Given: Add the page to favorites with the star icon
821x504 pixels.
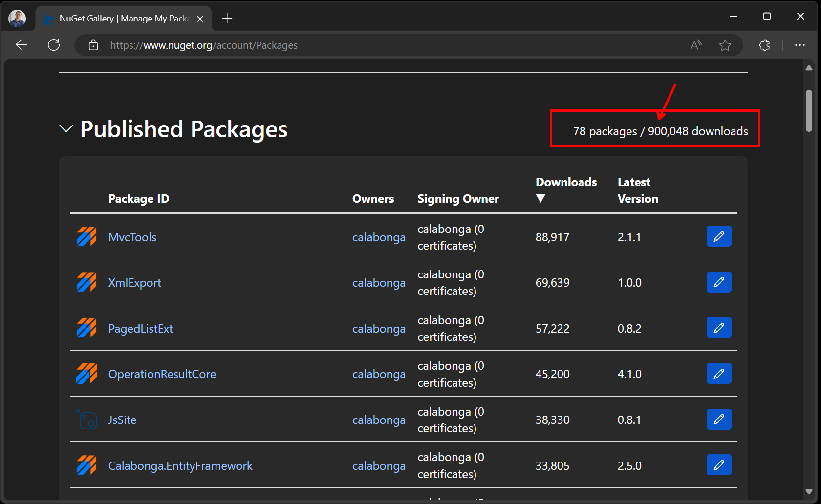Looking at the screenshot, I should click(x=725, y=45).
